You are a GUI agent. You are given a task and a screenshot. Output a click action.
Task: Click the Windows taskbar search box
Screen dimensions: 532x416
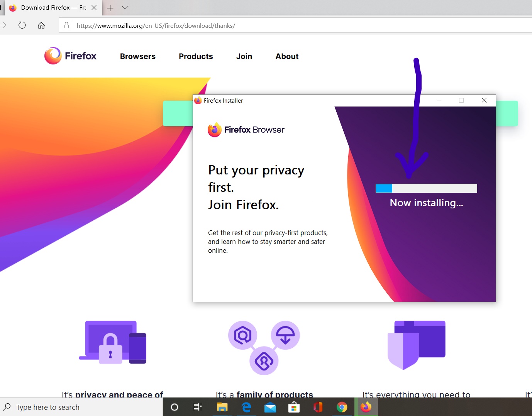tap(81, 407)
